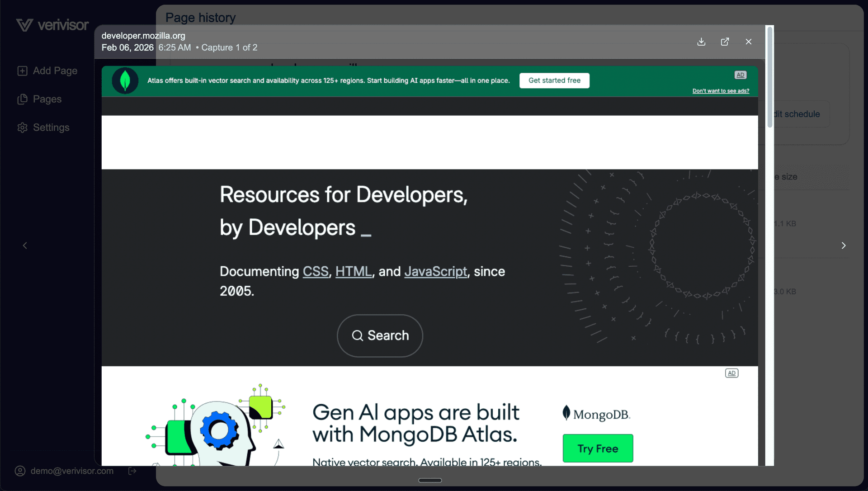Click the Search button
The width and height of the screenshot is (868, 491).
click(380, 335)
